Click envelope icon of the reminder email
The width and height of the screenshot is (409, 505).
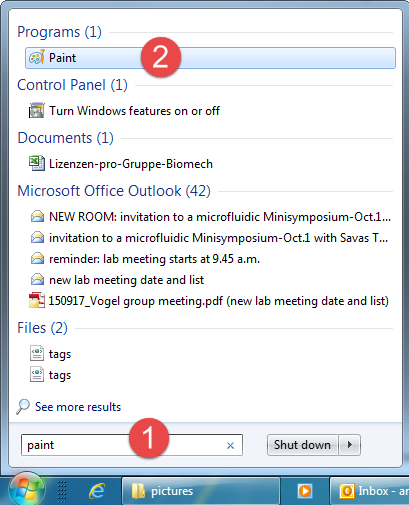[37, 259]
